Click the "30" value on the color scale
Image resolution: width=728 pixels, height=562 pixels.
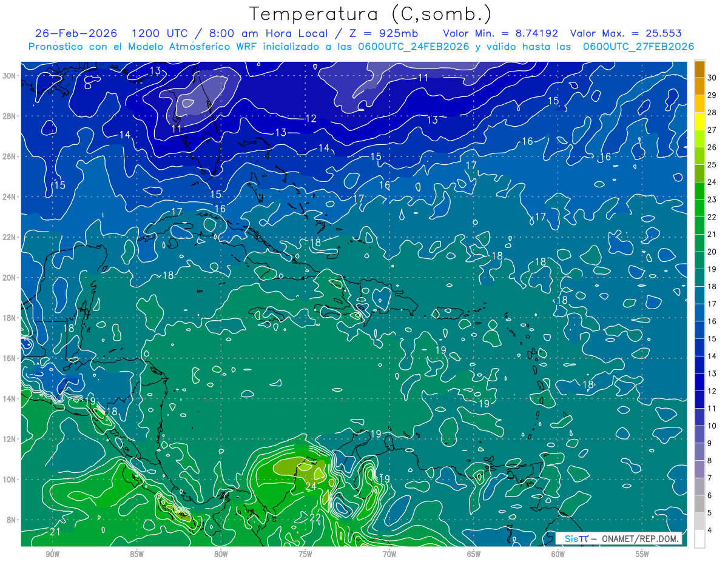pos(712,78)
